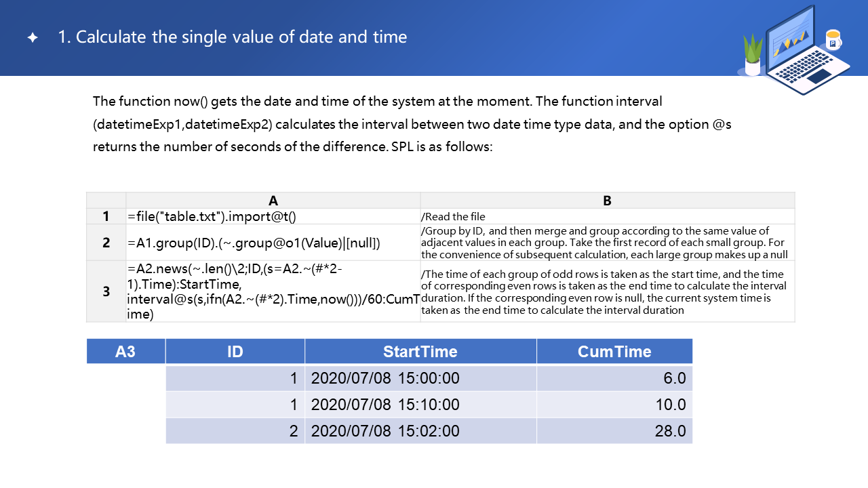Click column header A in the SPL grid
Viewport: 868px width, 488px height.
273,200
